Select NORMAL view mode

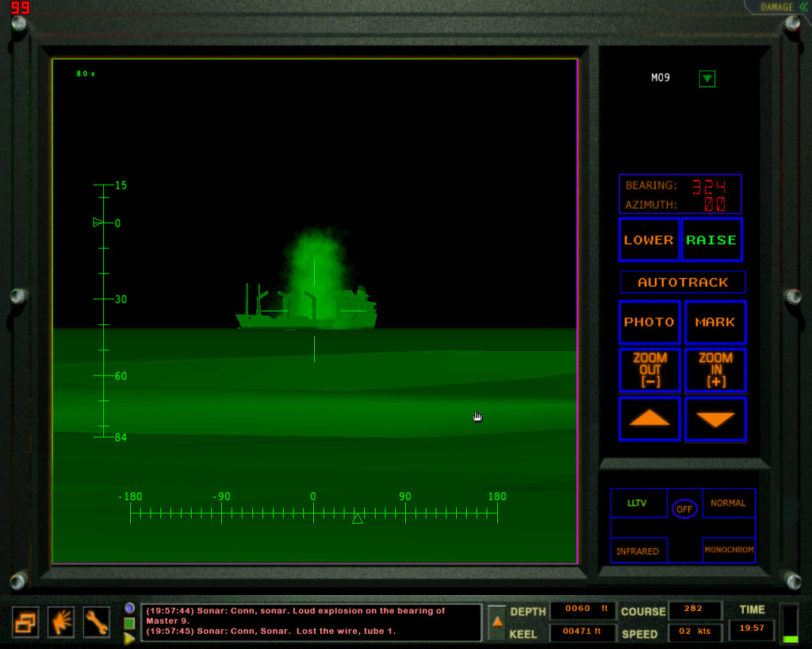[x=728, y=503]
